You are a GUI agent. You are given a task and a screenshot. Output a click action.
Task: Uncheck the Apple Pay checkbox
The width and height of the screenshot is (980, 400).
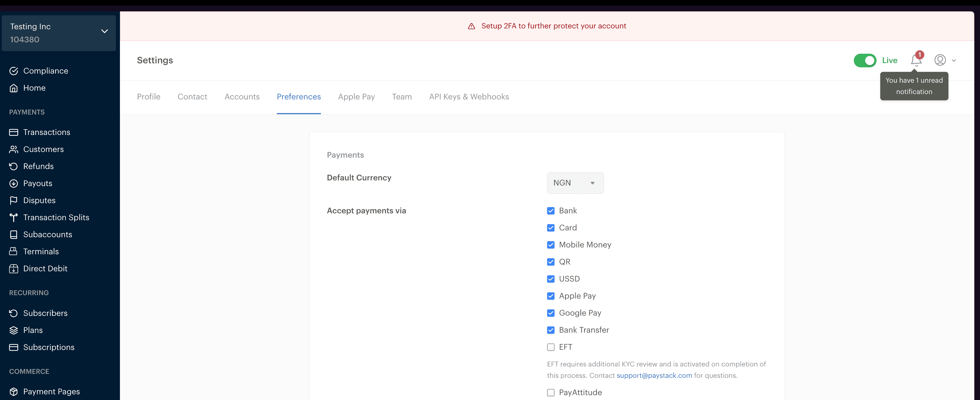(551, 296)
